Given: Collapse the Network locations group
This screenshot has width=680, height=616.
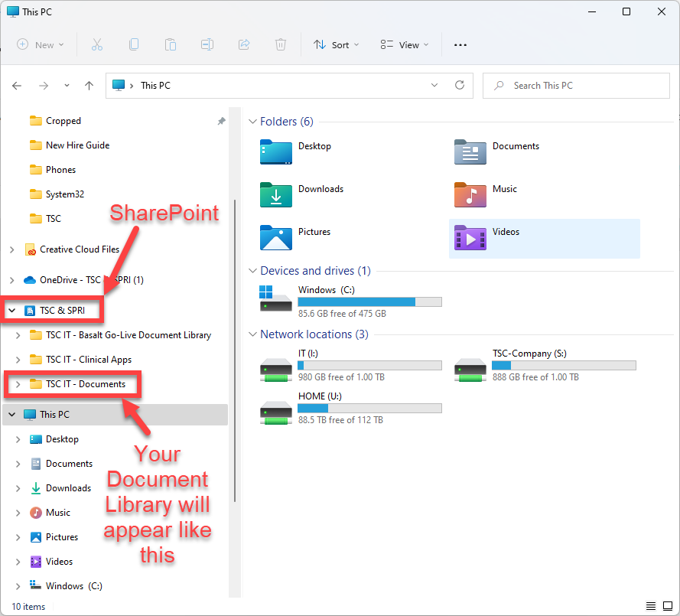Looking at the screenshot, I should pyautogui.click(x=253, y=334).
